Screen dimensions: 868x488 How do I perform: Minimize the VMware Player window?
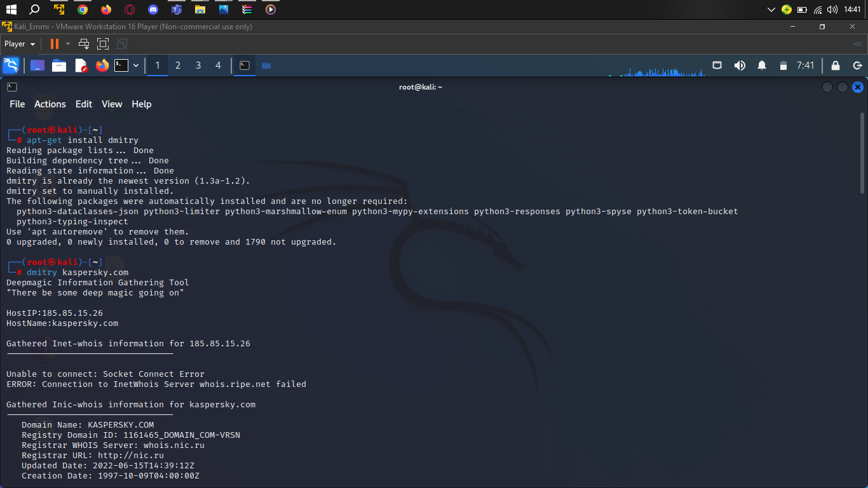792,27
